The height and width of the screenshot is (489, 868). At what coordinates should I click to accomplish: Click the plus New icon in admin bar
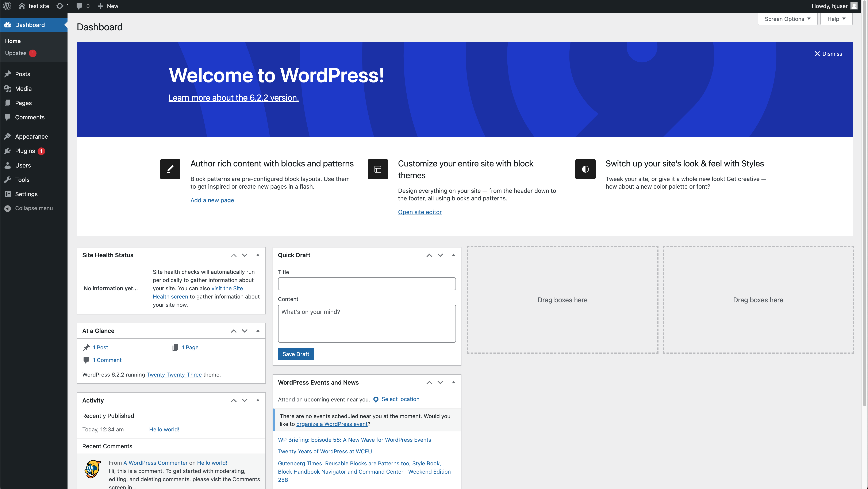(x=100, y=6)
